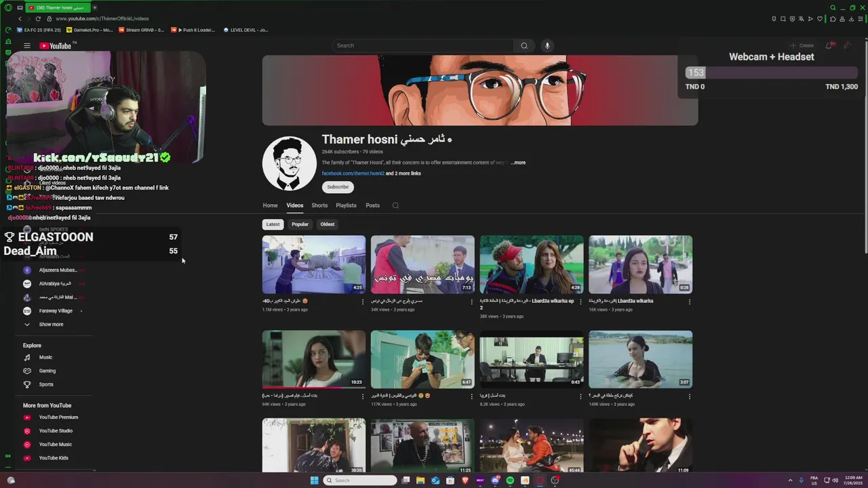868x488 pixels.
Task: Open Brave browser from taskbar
Action: click(x=465, y=481)
